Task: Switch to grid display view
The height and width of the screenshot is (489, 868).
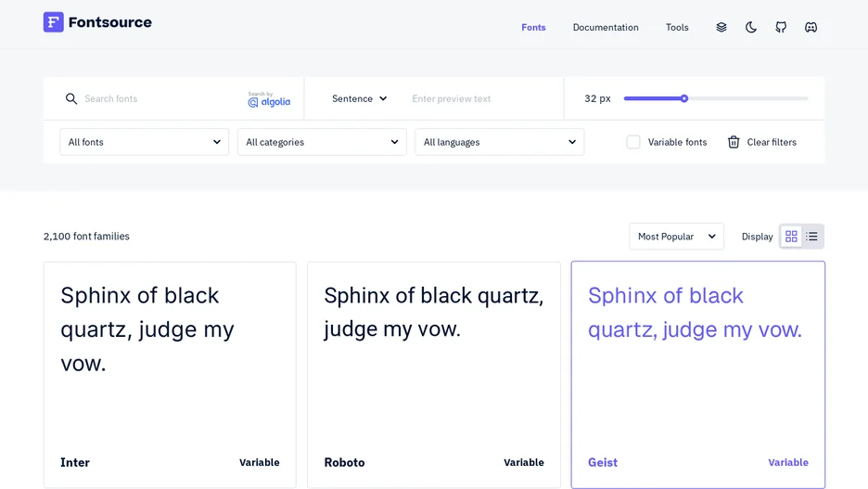Action: pos(791,237)
